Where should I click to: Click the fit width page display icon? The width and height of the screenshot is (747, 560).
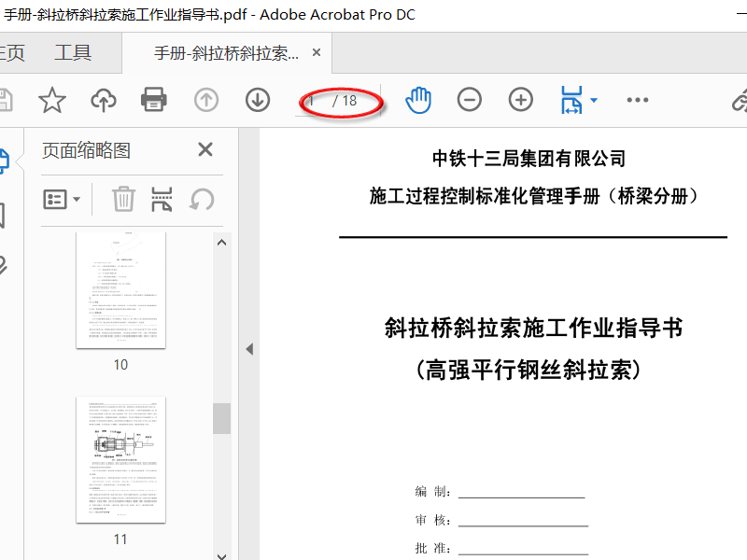pyautogui.click(x=571, y=100)
